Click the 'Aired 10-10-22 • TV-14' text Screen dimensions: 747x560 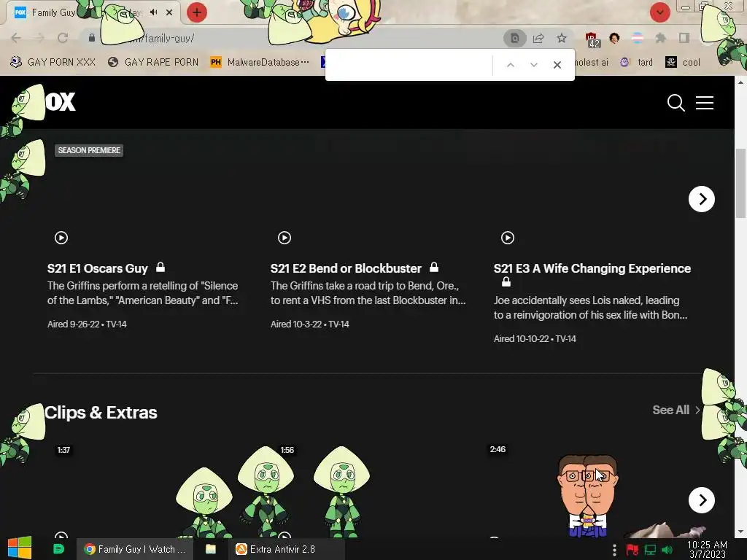click(x=535, y=338)
